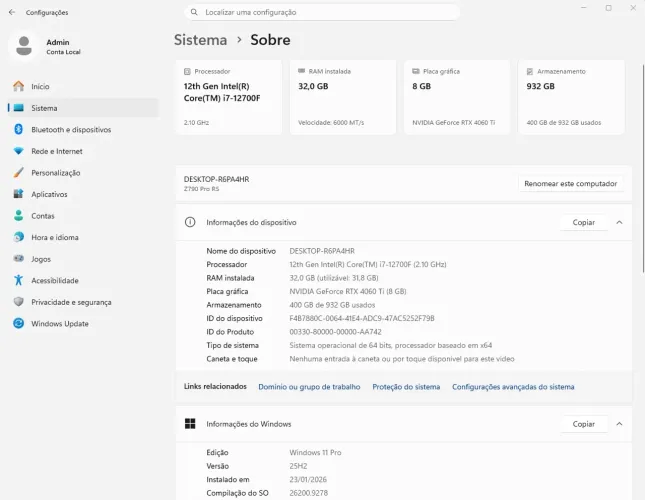Click the Sistema breadcrumb link
Viewport: 645px width, 500px height.
point(200,40)
